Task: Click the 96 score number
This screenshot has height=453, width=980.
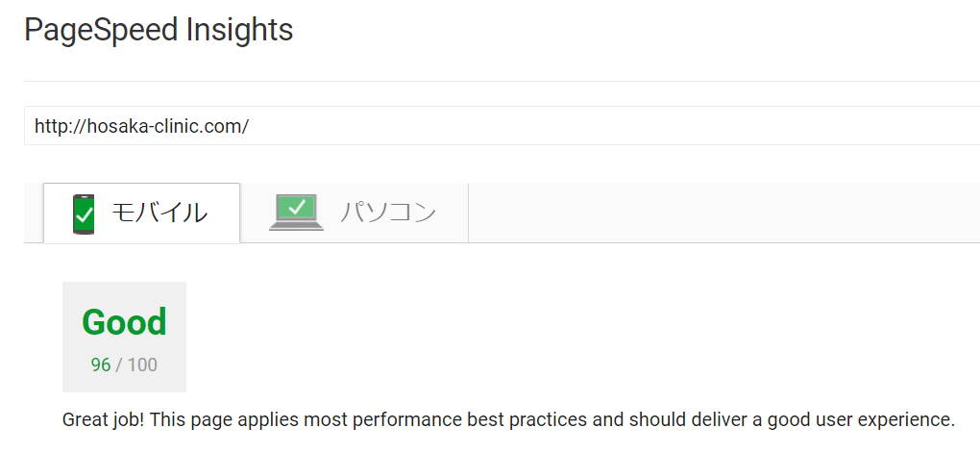Action: click(101, 365)
